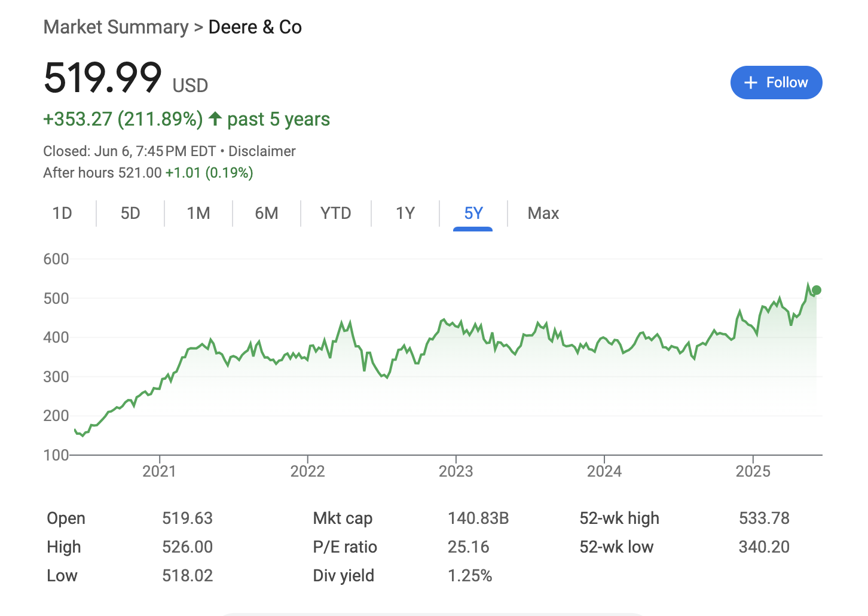Click the 2023 label on the chart axis
The width and height of the screenshot is (868, 616).
pos(456,471)
